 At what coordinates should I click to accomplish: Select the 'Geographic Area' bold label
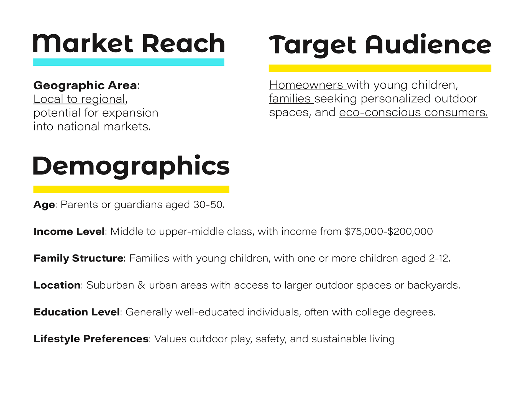(x=85, y=86)
